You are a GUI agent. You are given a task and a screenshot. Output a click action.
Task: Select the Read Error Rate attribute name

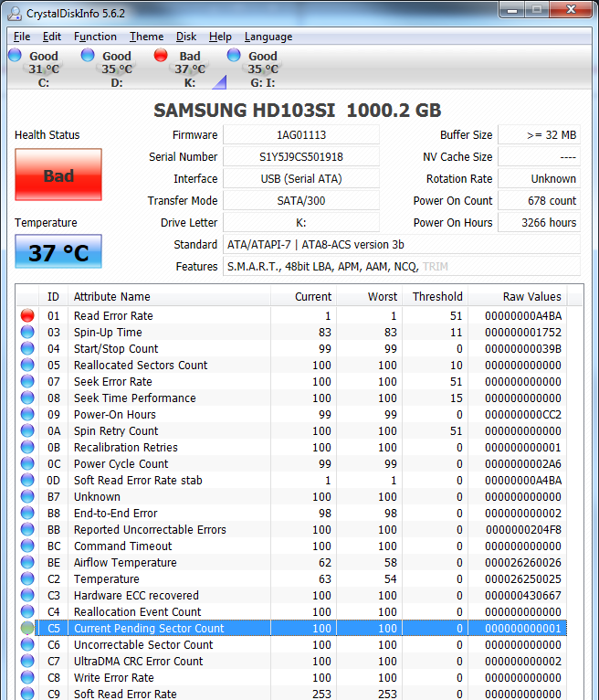click(x=113, y=315)
